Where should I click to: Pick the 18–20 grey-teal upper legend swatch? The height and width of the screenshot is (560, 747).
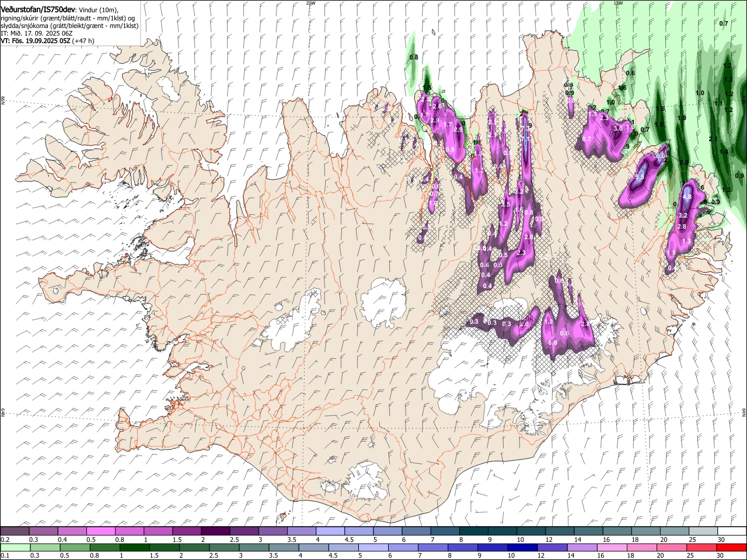point(645,531)
